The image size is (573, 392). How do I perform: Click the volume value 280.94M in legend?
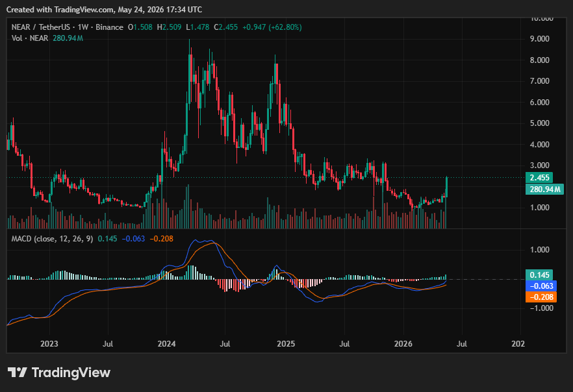68,38
